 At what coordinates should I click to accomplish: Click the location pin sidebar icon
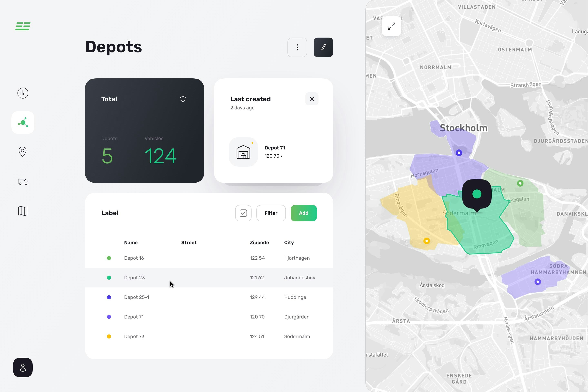click(23, 152)
